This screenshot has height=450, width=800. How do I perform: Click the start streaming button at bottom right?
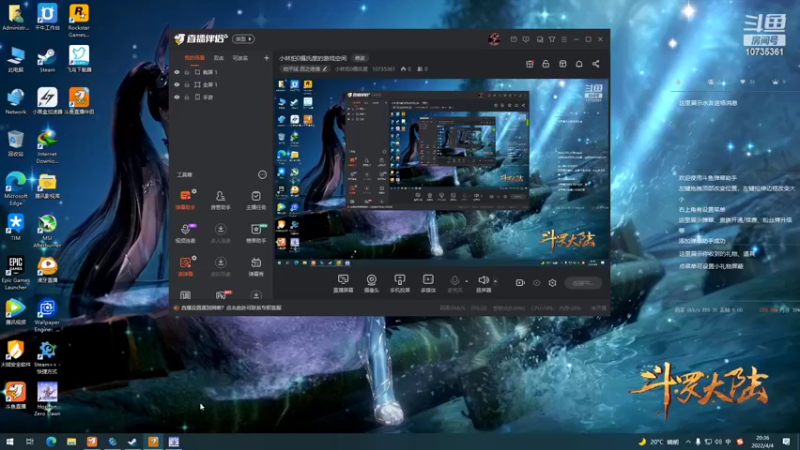click(583, 283)
